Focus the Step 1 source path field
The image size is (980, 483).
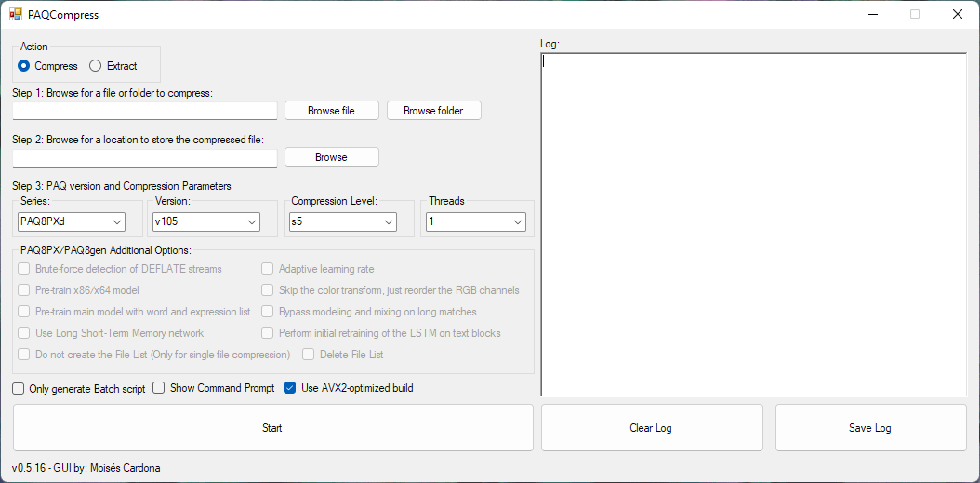coord(144,111)
